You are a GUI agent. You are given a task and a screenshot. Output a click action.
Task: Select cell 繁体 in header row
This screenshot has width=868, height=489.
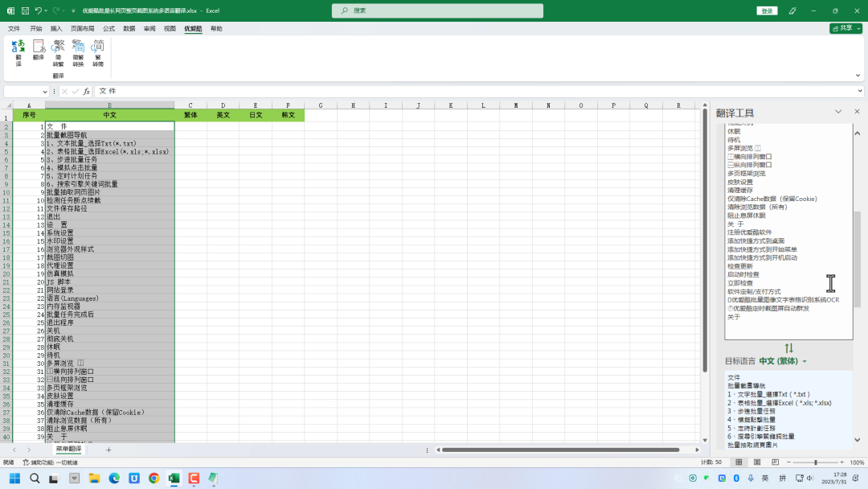tap(190, 115)
